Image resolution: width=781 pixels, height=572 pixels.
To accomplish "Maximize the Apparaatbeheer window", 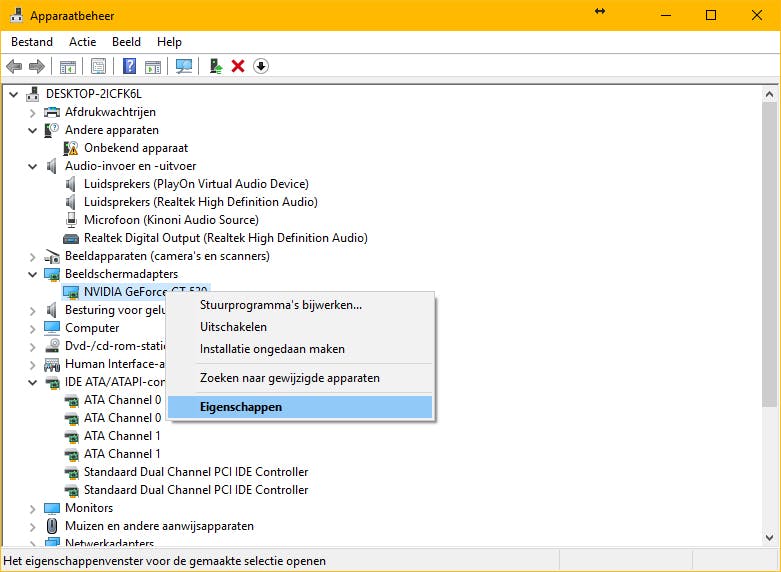I will [711, 15].
